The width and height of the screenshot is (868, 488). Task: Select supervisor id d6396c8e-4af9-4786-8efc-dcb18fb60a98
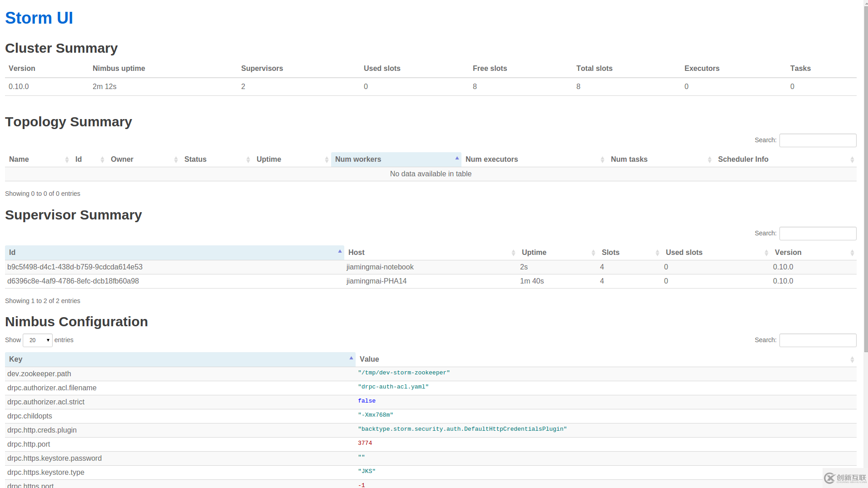(x=73, y=281)
